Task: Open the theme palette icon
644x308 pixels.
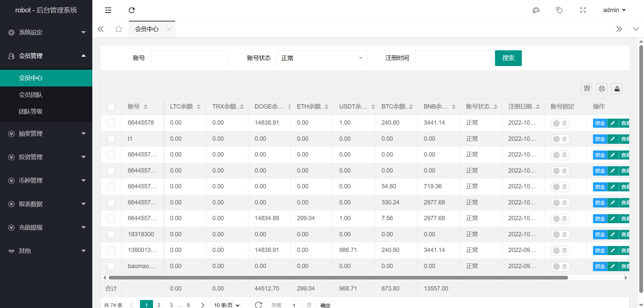Action: (536, 10)
